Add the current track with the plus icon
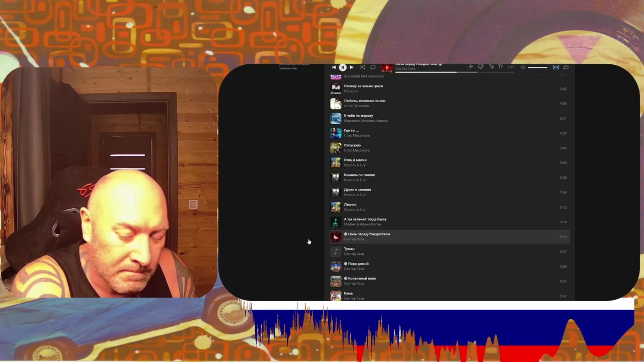 click(x=471, y=67)
